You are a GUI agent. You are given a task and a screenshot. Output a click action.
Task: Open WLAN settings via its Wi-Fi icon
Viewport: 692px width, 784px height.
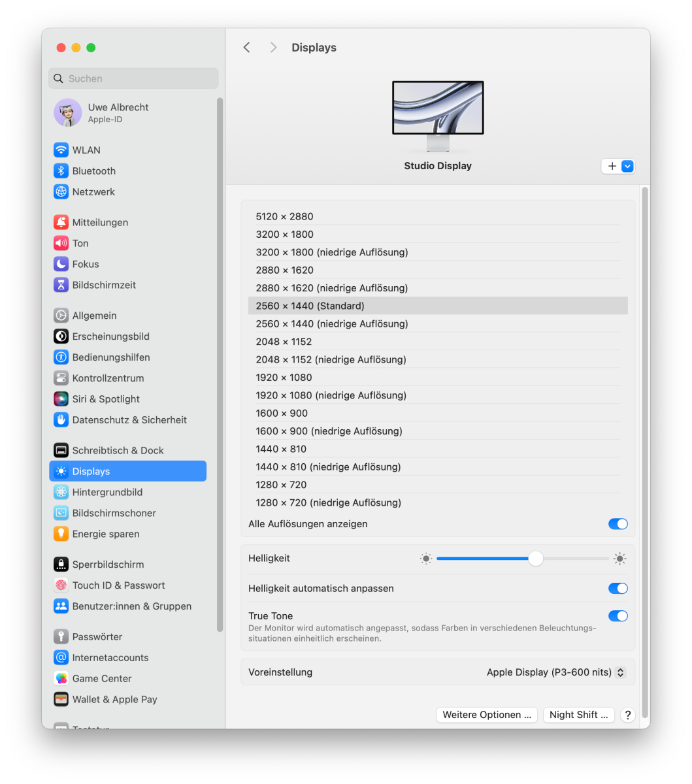pyautogui.click(x=61, y=150)
